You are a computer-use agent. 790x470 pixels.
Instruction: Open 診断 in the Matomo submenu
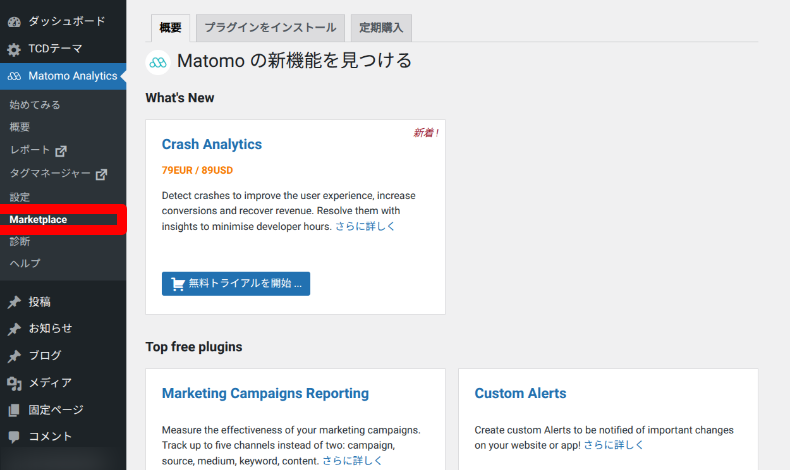pos(20,241)
